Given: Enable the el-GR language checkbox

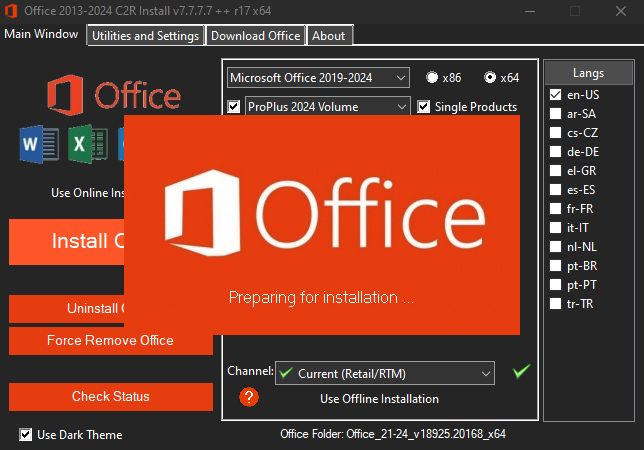Looking at the screenshot, I should coord(555,170).
